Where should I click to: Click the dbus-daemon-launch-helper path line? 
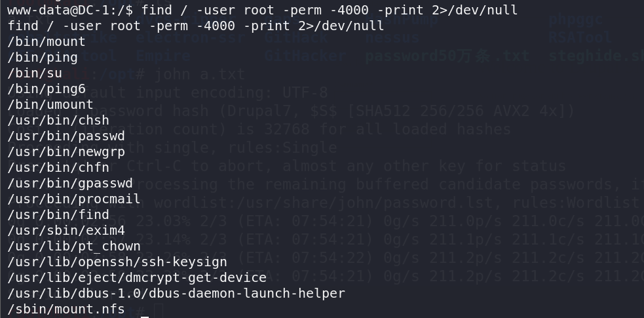pyautogui.click(x=176, y=293)
